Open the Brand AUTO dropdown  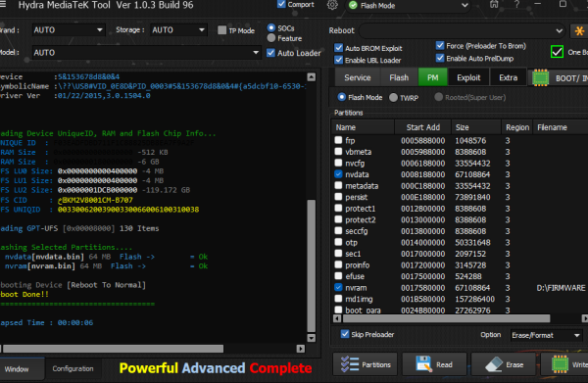coord(69,30)
